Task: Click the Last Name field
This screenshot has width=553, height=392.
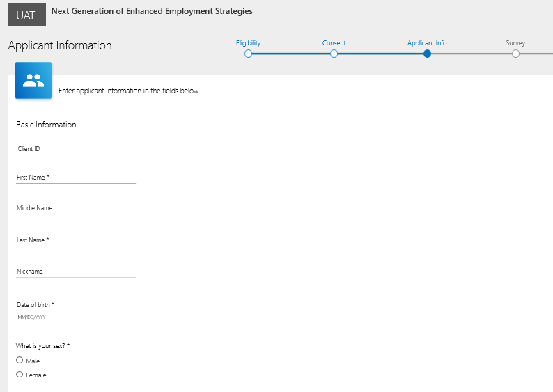Action: (76, 240)
